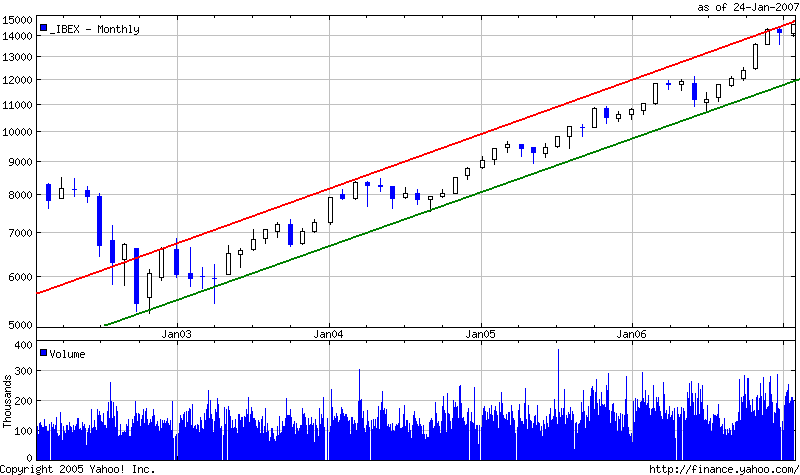Click the 9000 price axis label
Viewport: 800px width, 475px height.
20,162
